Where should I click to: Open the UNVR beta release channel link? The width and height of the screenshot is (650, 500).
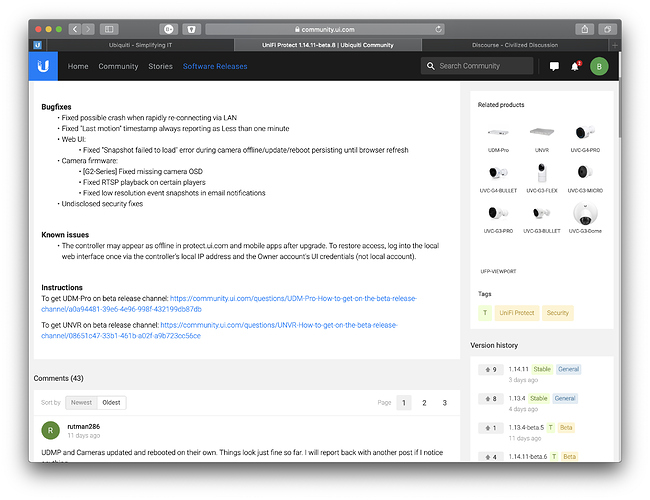coord(219,330)
